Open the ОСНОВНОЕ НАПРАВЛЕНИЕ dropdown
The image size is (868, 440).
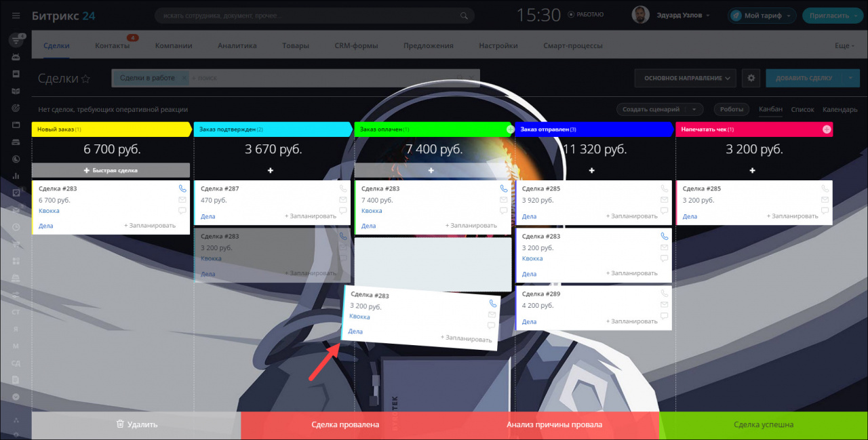pyautogui.click(x=686, y=78)
